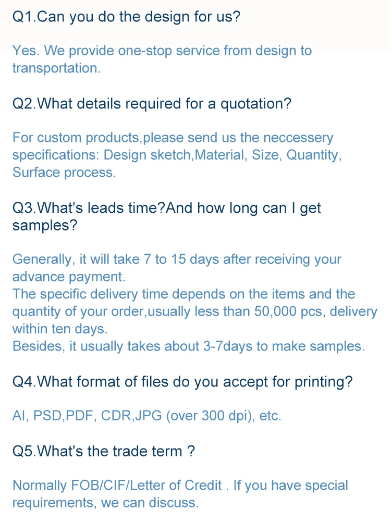
Task: Select the Q3 leads time question heading
Action: pos(166,208)
